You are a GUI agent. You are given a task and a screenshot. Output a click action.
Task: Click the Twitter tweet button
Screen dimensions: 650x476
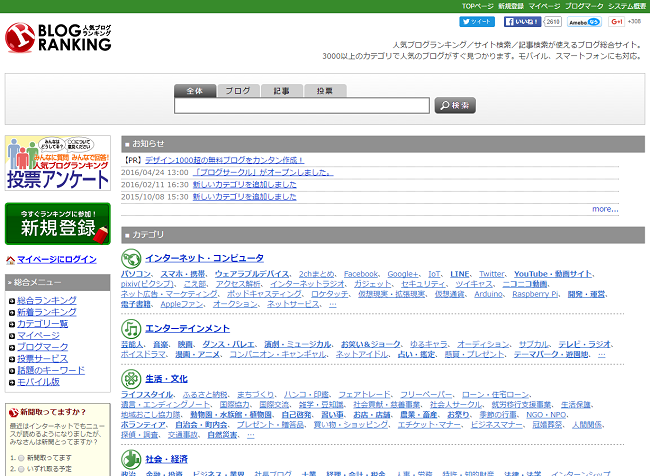478,21
